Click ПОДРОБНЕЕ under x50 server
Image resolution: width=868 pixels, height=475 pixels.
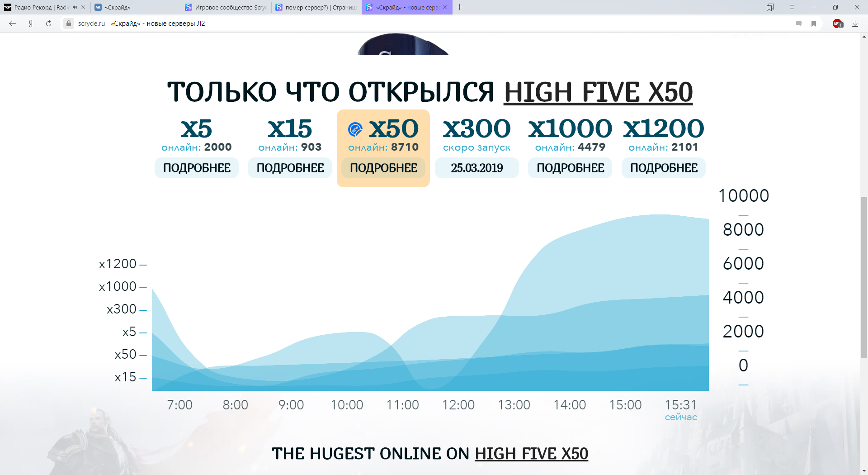[383, 168]
